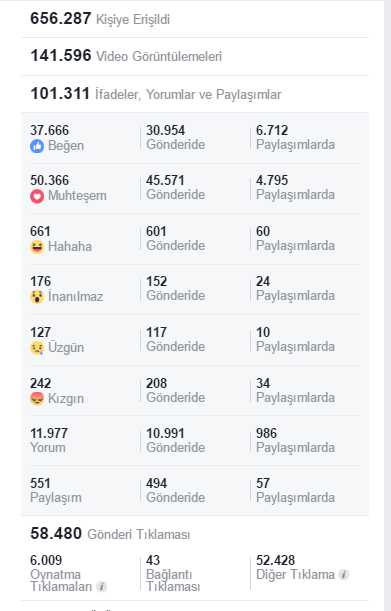Open the 141.596 Video Görüntülemeleri stat

click(x=126, y=56)
